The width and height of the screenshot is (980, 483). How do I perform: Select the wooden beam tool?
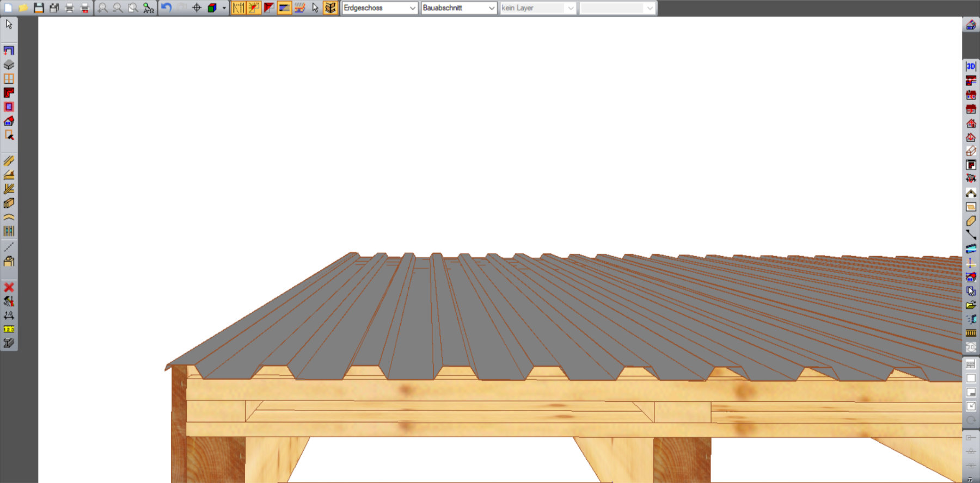tap(9, 161)
